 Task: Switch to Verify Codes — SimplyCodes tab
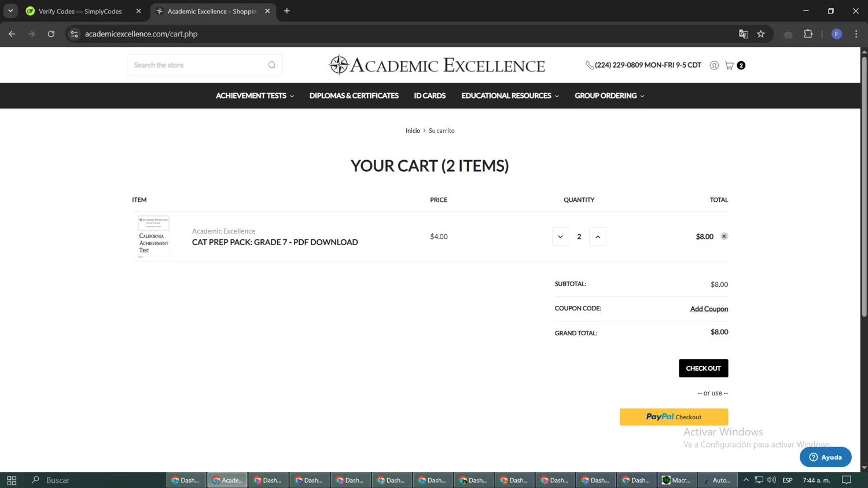click(x=80, y=11)
